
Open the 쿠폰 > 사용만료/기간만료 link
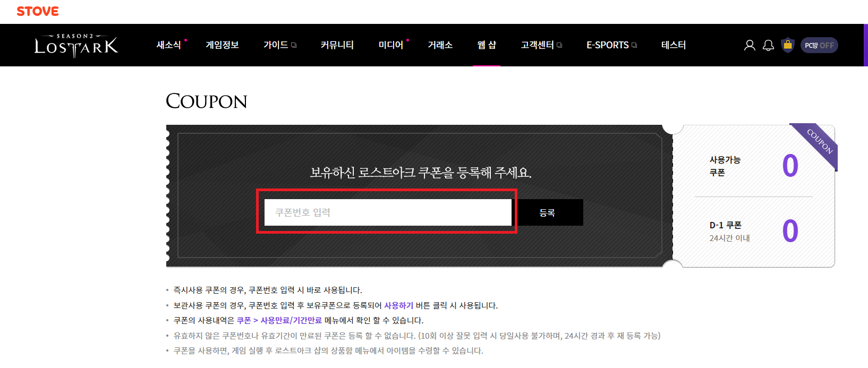point(279,320)
